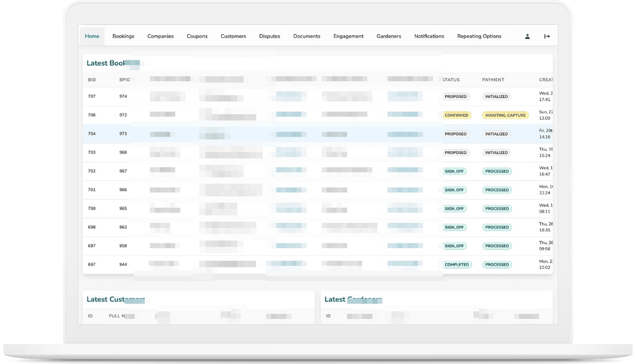Click the COMPLETED badge on booking 687

(x=457, y=264)
